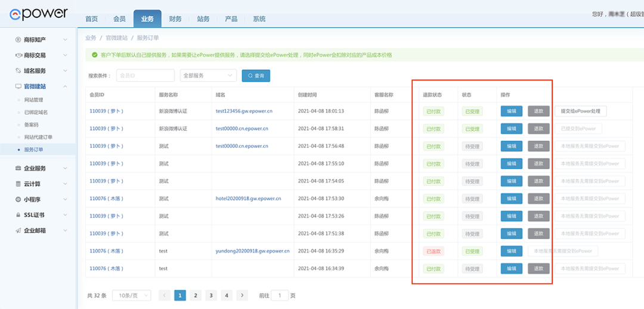Click the 企业服务 briefcase icon
The image size is (644, 309).
pyautogui.click(x=18, y=168)
